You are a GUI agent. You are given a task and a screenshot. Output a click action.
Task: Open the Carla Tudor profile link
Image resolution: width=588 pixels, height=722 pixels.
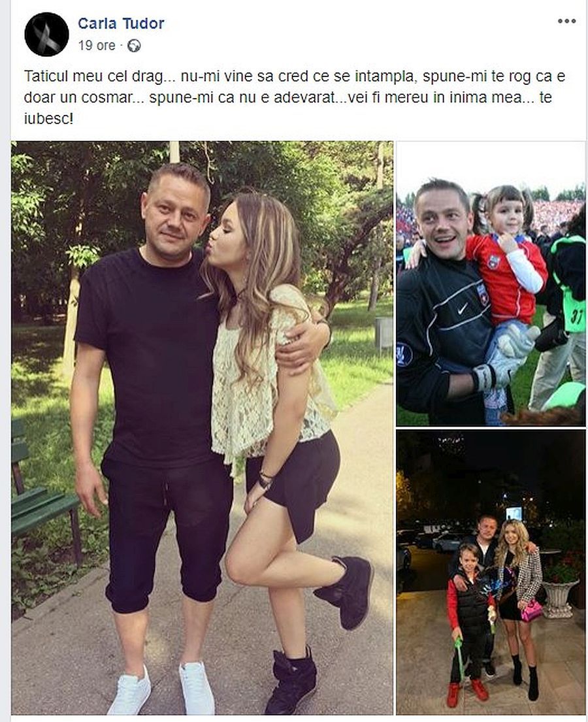tap(121, 24)
